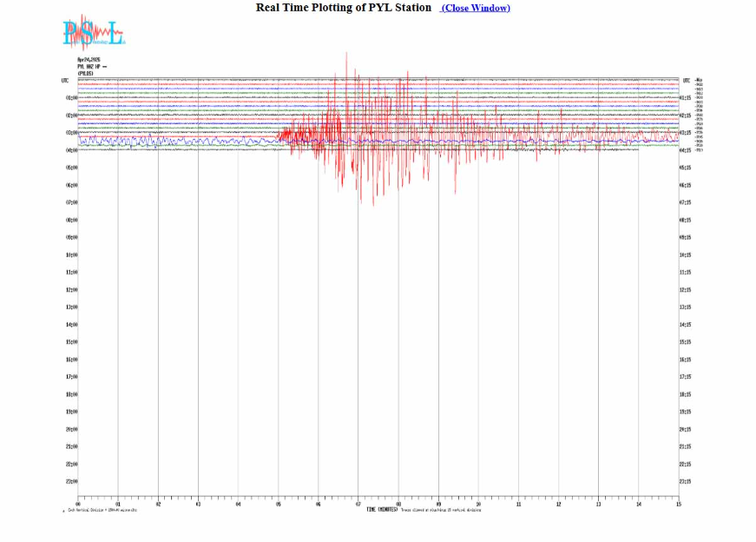Click the 23:00 UTC hour label on left
Image resolution: width=756 pixels, height=542 pixels.
[72, 481]
